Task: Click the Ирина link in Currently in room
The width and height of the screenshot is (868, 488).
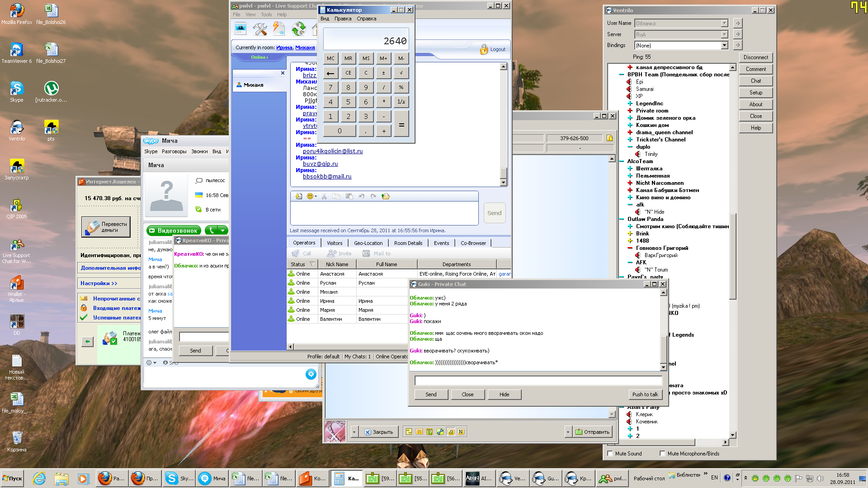Action: 284,47
